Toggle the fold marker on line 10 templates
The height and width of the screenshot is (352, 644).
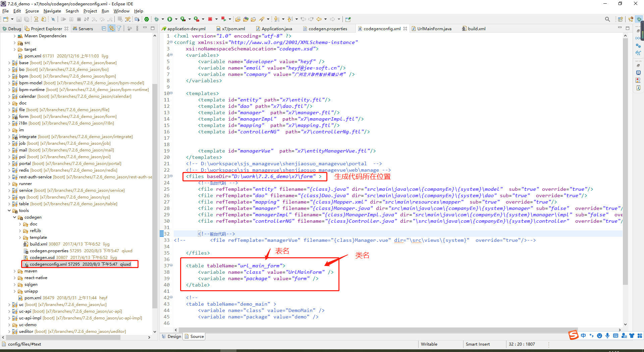(x=171, y=93)
